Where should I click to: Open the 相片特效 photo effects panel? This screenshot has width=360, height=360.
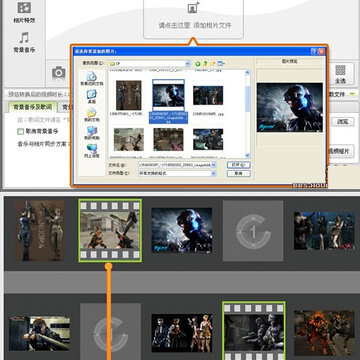24,12
